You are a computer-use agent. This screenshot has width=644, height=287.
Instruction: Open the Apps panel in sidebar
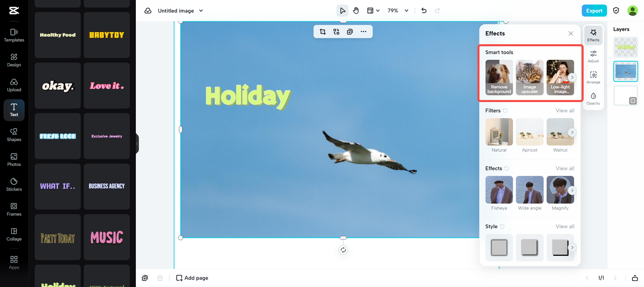[14, 262]
